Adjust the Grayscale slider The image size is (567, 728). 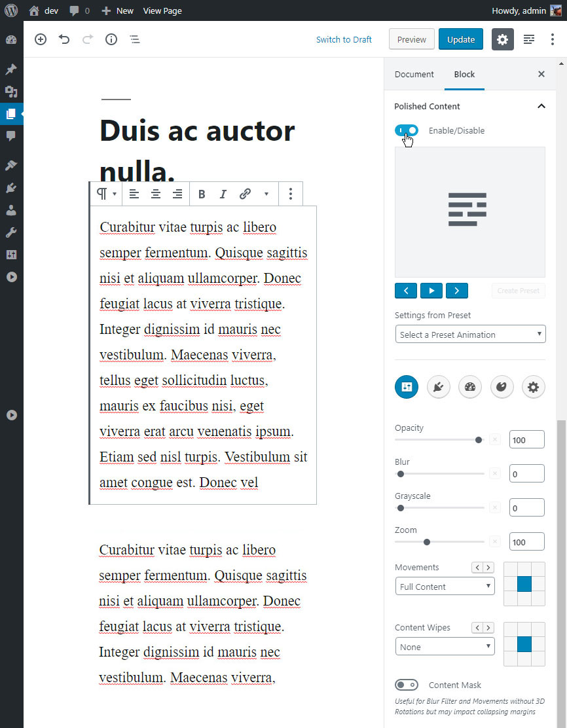(439, 508)
